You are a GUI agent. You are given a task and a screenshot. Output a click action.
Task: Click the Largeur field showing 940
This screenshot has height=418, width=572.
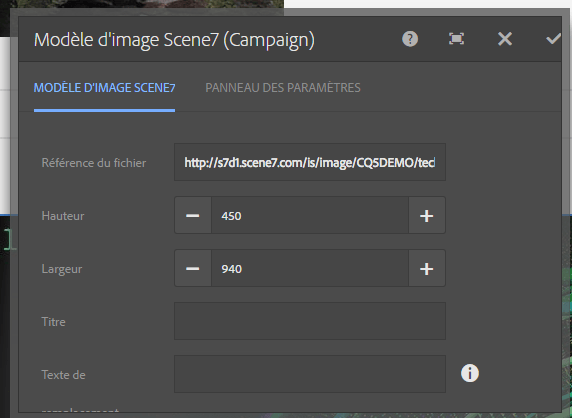click(x=310, y=269)
